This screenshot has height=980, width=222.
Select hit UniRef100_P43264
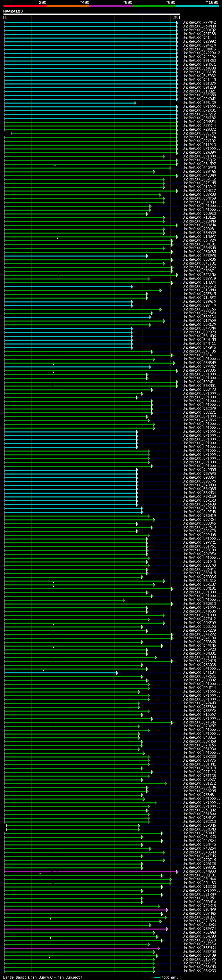click(199, 848)
